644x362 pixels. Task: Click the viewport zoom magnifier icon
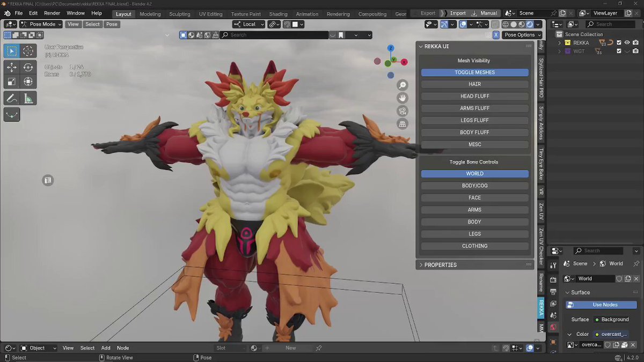(x=402, y=85)
